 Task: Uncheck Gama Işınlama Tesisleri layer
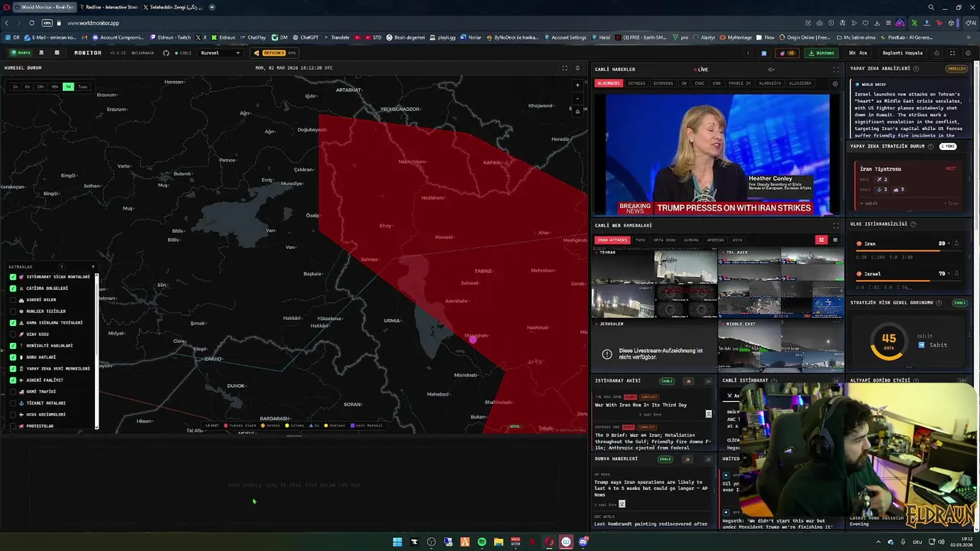[13, 323]
